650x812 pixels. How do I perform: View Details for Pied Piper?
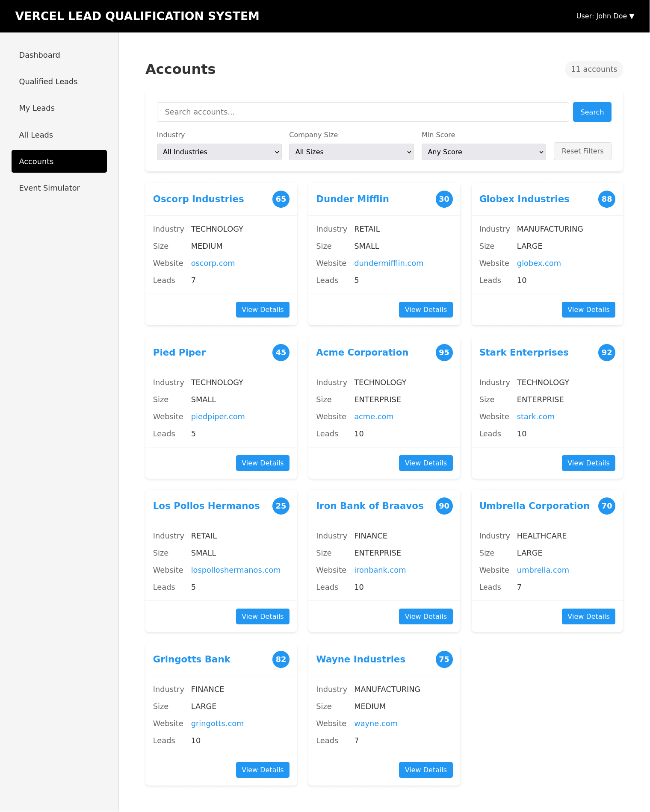(263, 463)
